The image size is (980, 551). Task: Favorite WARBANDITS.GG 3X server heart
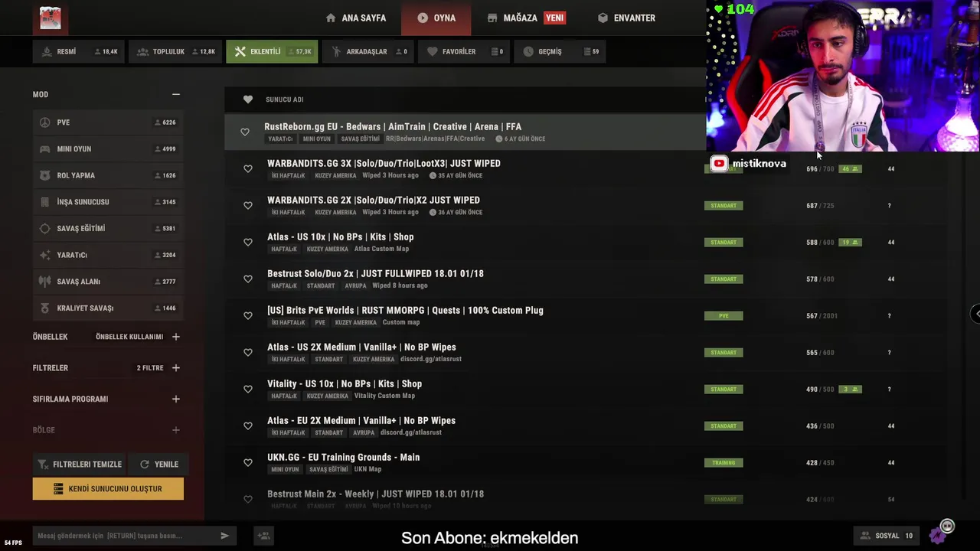248,169
